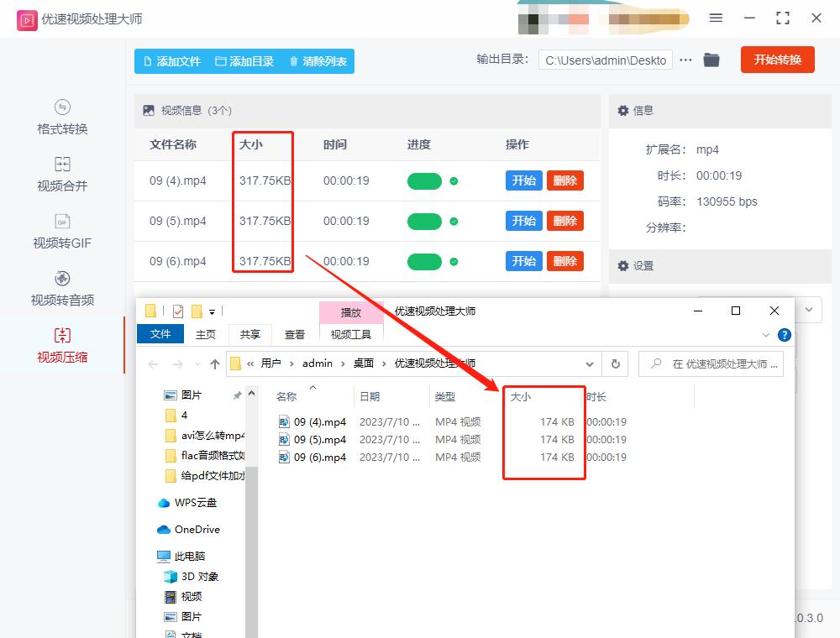The width and height of the screenshot is (840, 638).
Task: Toggle progress switch for 09 (4).mp4
Action: click(424, 180)
